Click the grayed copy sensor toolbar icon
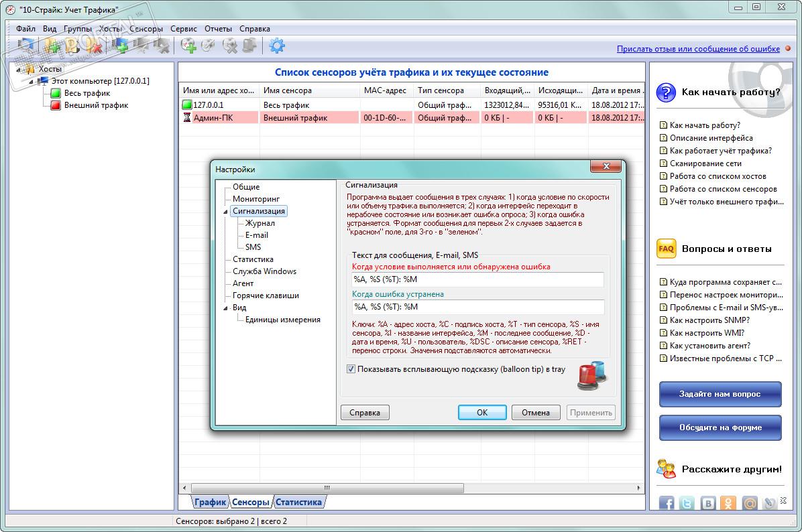 249,46
